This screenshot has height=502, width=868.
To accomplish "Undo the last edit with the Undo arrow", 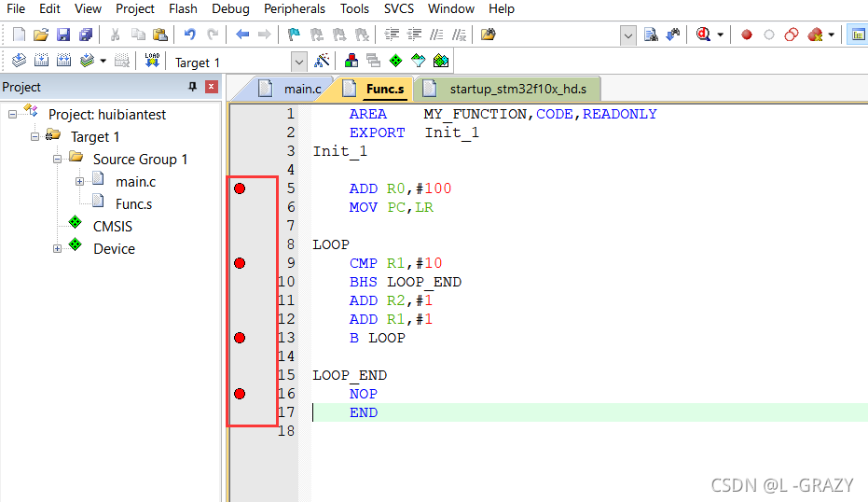I will [190, 35].
